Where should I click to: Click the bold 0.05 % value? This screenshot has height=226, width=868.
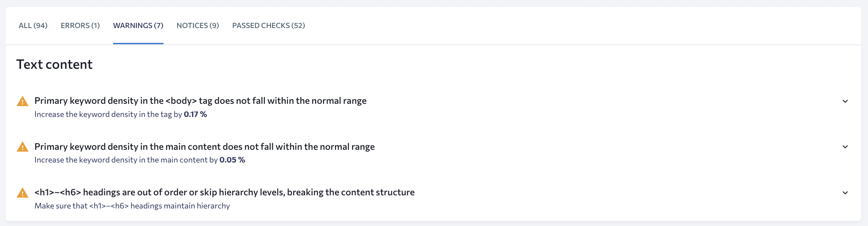(232, 160)
